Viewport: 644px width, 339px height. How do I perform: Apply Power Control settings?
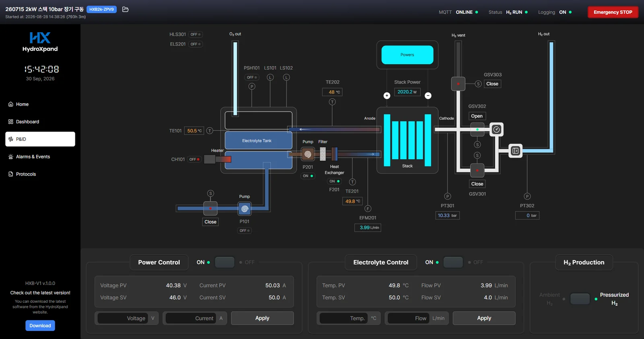click(x=262, y=318)
